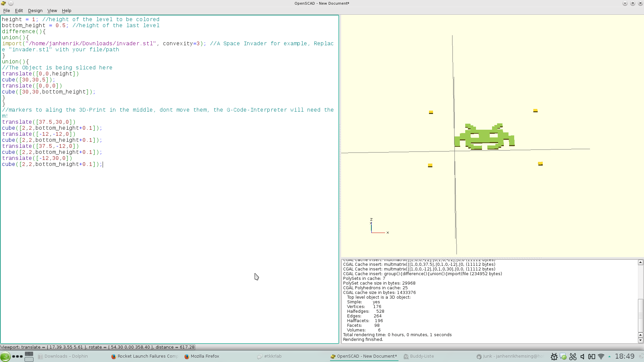Click the 'Vertices: 176' console line
Image resolution: width=644 pixels, height=362 pixels.
(364, 307)
